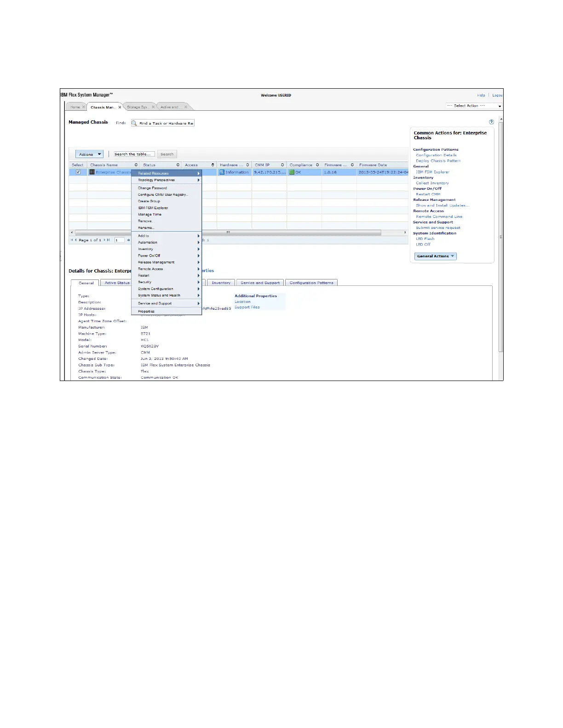Expand the Service and Support submenu
Image resolution: width=563 pixels, height=728 pixels.
[167, 303]
